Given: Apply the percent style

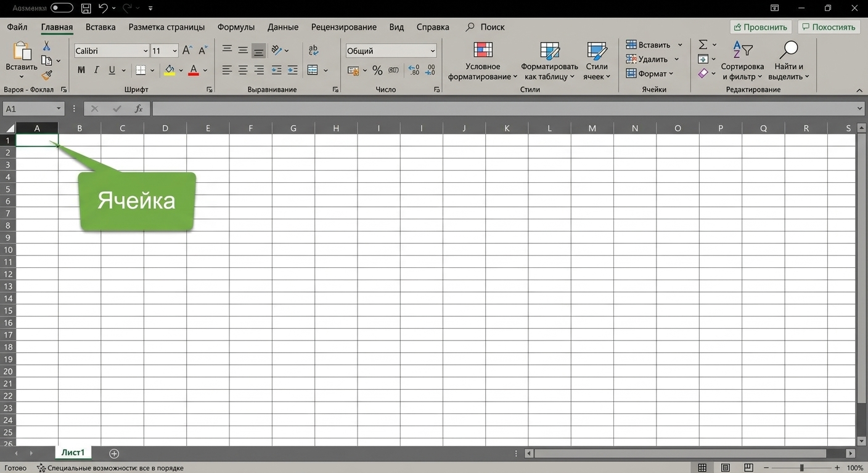Looking at the screenshot, I should point(377,70).
